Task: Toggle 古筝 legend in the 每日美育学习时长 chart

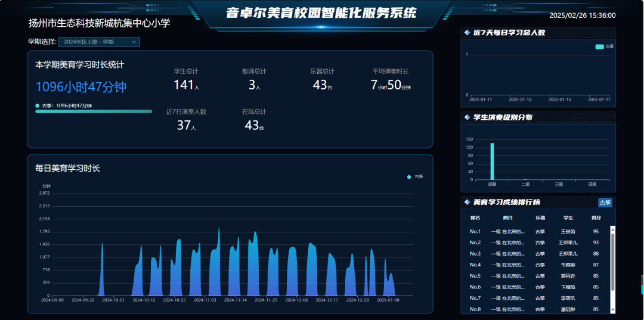Action: [x=415, y=176]
